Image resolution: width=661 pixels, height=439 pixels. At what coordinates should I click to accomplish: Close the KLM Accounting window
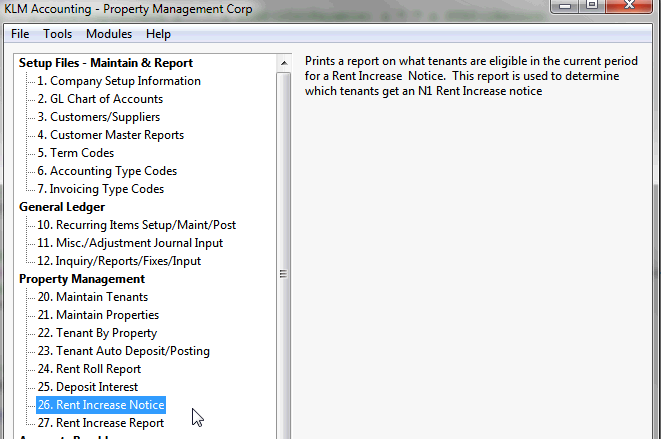tap(629, 5)
